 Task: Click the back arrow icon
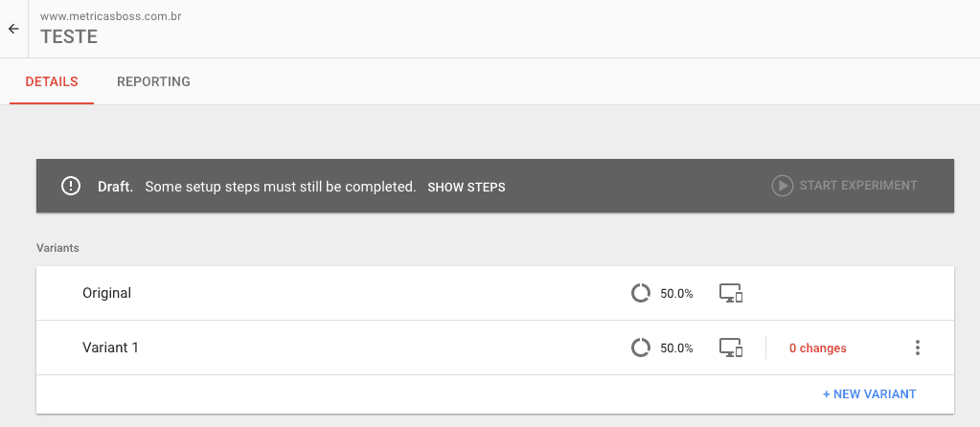point(13,29)
